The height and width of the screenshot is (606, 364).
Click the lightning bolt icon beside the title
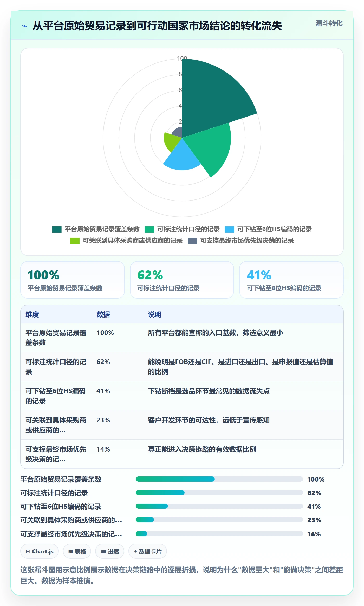[25, 26]
